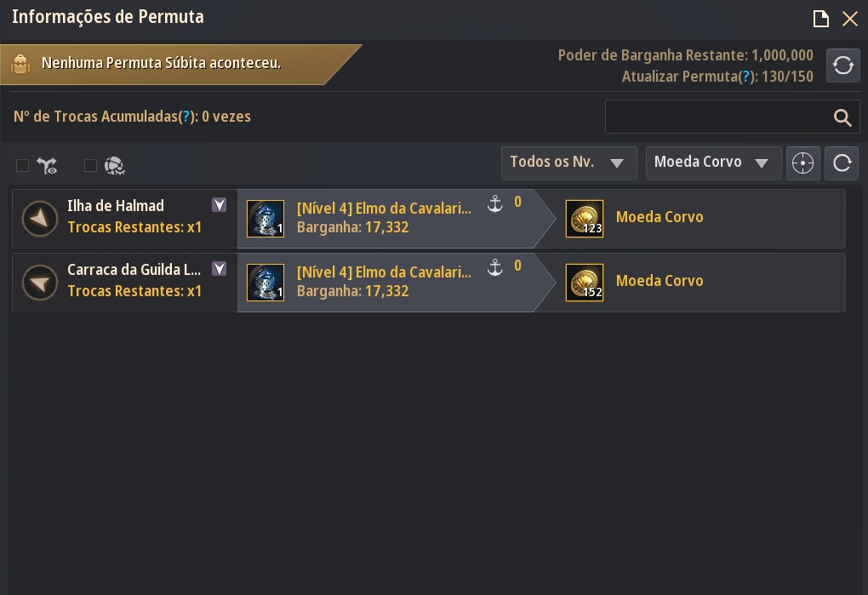Toggle the route view checkbox
This screenshot has height=595, width=868.
click(23, 166)
